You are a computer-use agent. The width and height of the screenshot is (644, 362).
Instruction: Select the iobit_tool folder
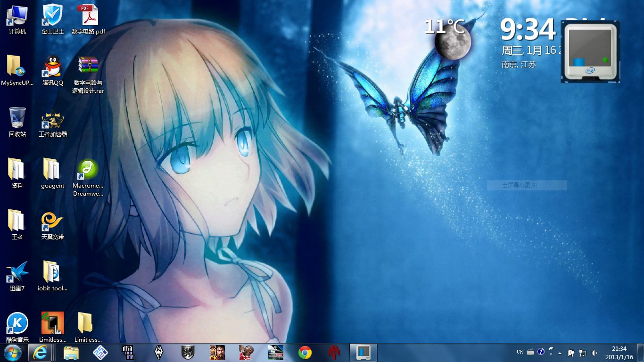point(52,276)
